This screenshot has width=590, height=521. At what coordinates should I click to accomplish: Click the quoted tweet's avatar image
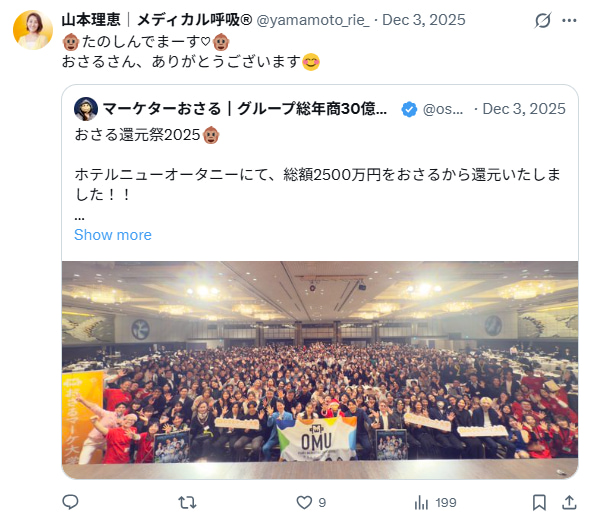pos(86,109)
